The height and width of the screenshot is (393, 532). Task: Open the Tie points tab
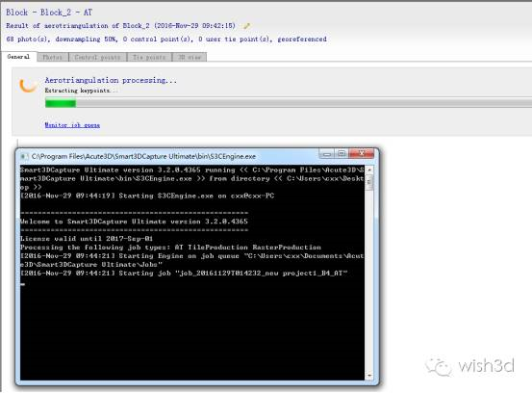[x=149, y=57]
